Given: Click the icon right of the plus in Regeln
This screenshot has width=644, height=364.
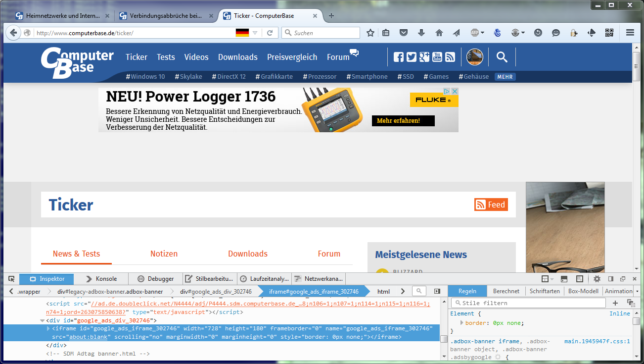Looking at the screenshot, I should click(630, 303).
